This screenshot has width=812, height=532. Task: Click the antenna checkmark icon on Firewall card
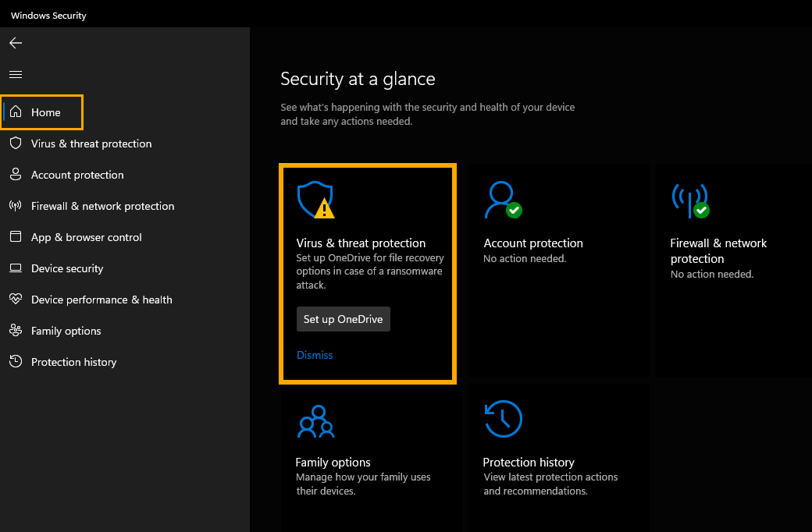pyautogui.click(x=690, y=200)
